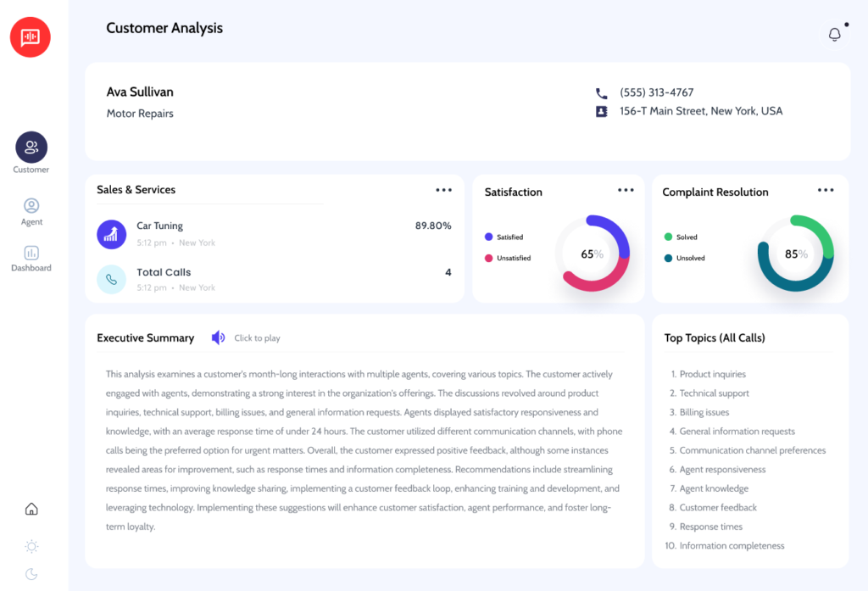Click the Complaint Resolution 85% donut chart
The height and width of the screenshot is (591, 868).
tap(795, 254)
